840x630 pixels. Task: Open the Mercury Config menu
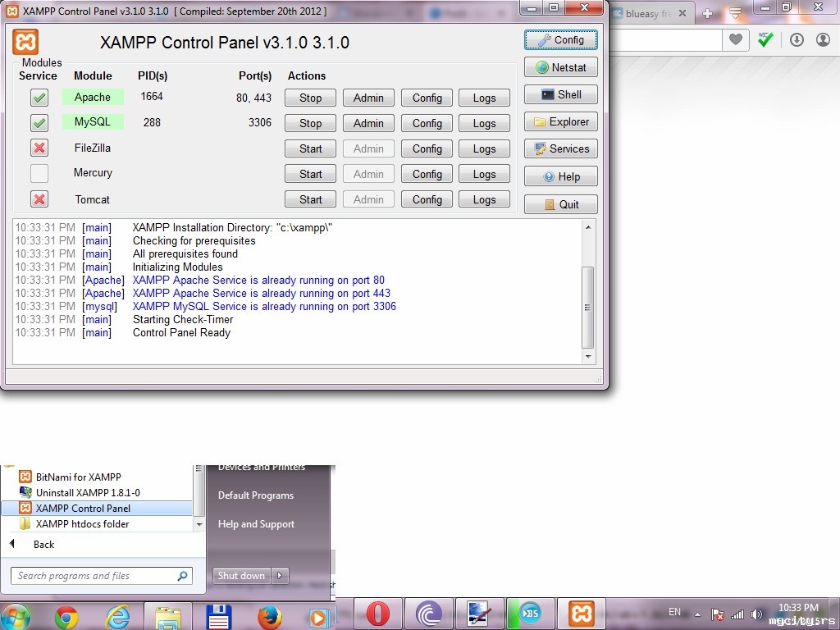(427, 174)
